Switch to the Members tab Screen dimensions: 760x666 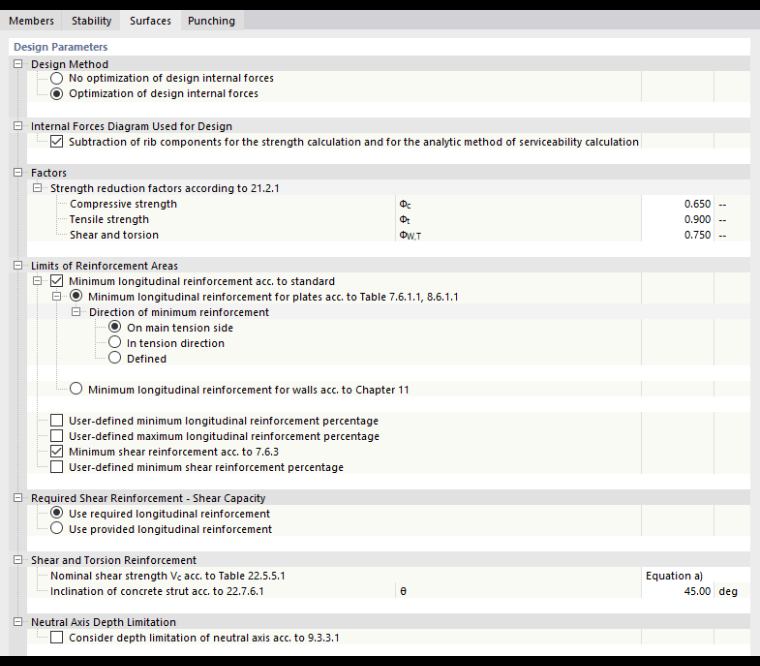pyautogui.click(x=31, y=21)
